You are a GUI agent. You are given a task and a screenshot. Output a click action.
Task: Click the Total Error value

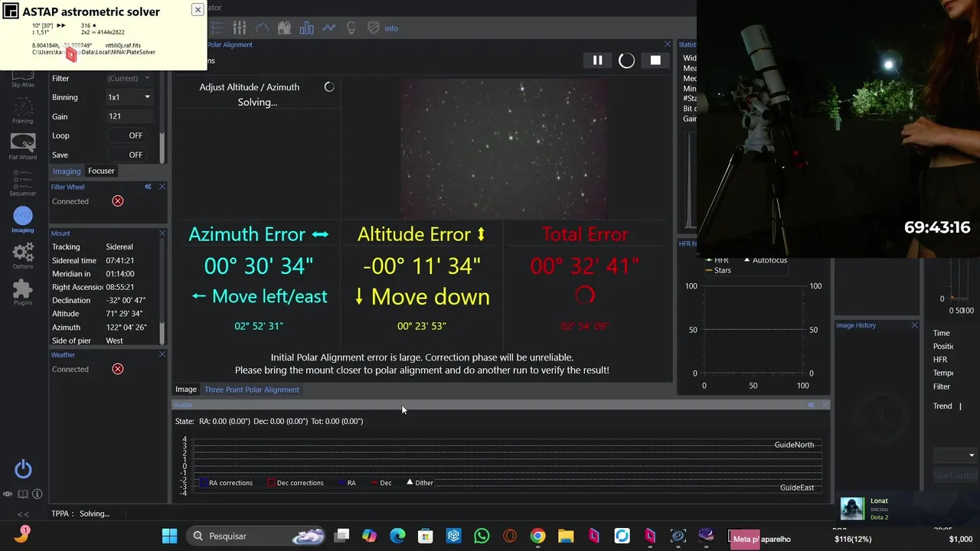585,266
